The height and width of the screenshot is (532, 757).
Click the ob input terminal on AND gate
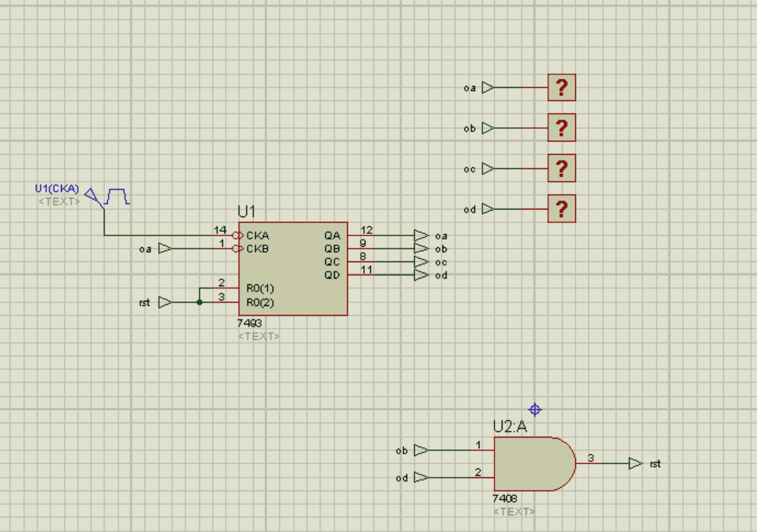(420, 450)
